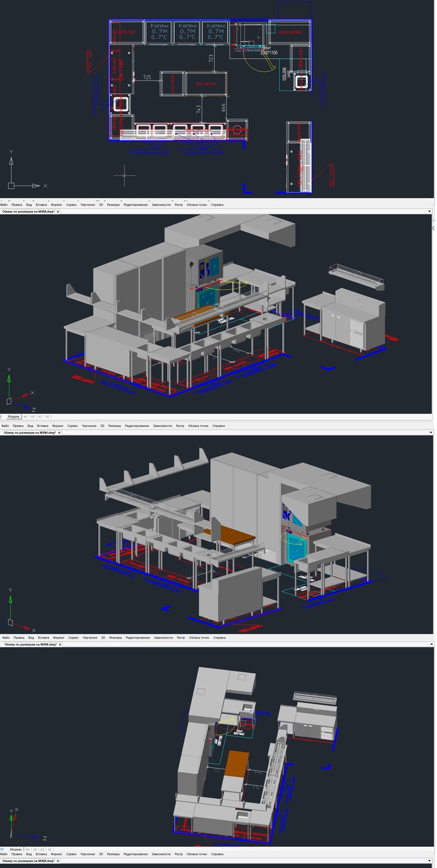Switch to the A4 layout tab below the first 3D view
437x868 pixels.
coord(26,416)
